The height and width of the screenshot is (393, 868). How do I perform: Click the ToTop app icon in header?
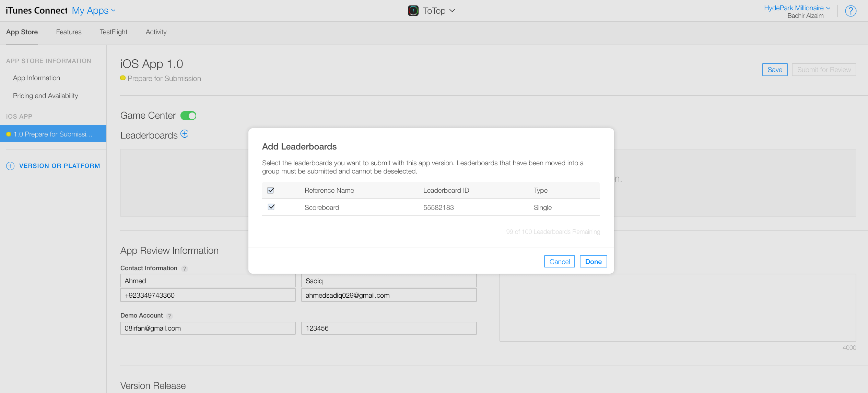pos(413,11)
